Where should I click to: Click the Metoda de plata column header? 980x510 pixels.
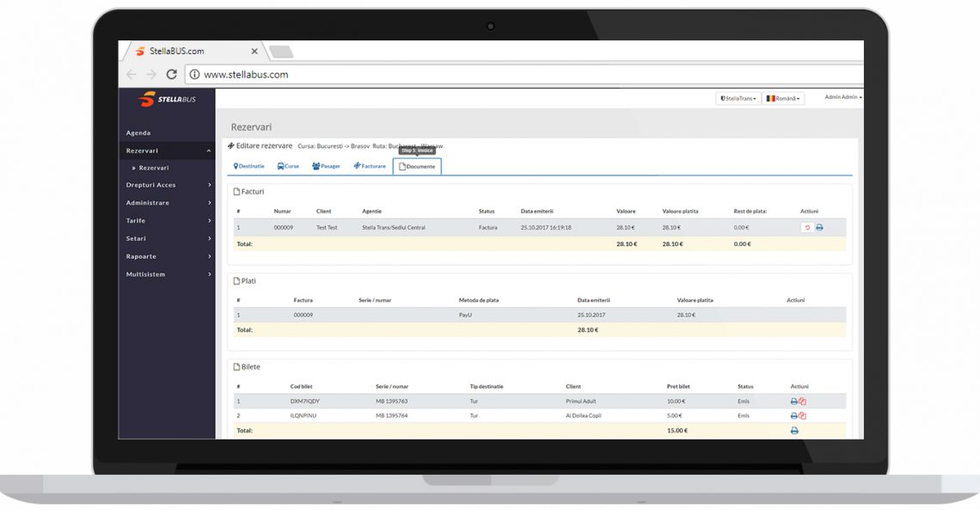pyautogui.click(x=479, y=301)
